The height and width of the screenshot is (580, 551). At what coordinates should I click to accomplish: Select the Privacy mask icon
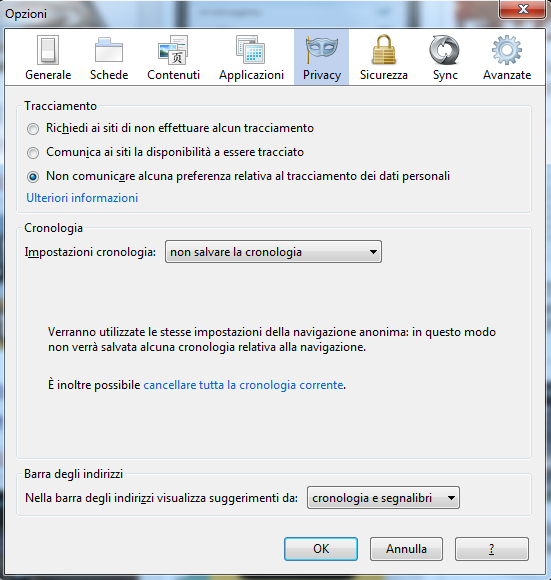click(x=321, y=49)
